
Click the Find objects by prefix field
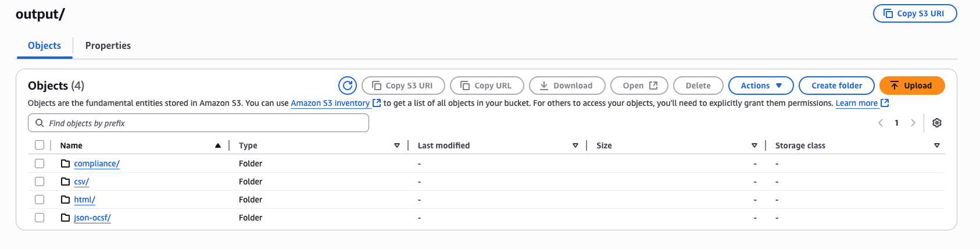pyautogui.click(x=198, y=123)
